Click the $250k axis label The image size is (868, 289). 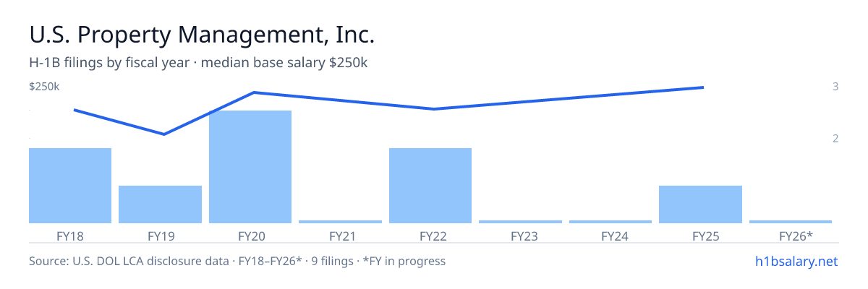[x=44, y=87]
